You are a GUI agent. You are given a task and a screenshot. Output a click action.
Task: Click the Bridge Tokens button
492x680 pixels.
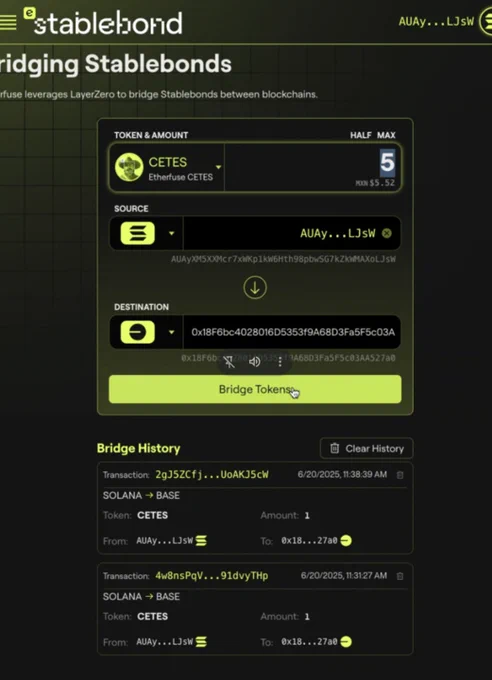pos(255,389)
